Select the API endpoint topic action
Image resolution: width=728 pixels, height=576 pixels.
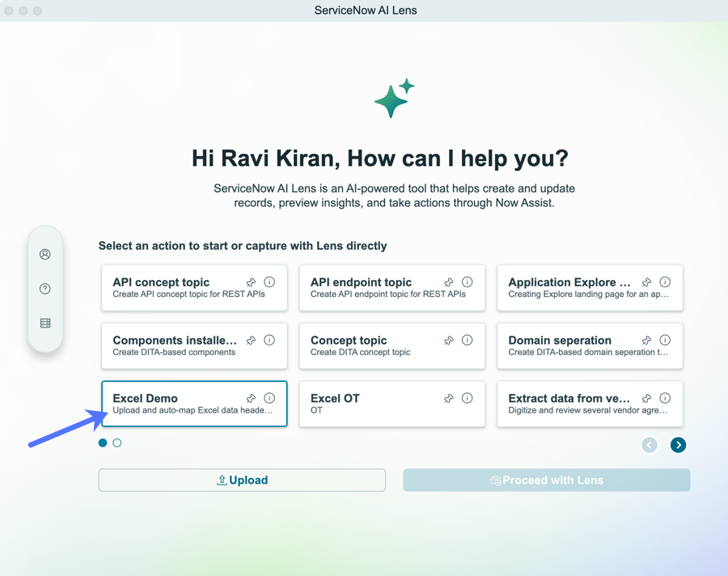(x=392, y=287)
